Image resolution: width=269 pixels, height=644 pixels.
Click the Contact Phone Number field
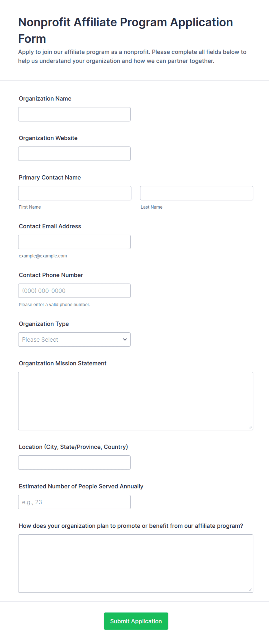pos(74,291)
